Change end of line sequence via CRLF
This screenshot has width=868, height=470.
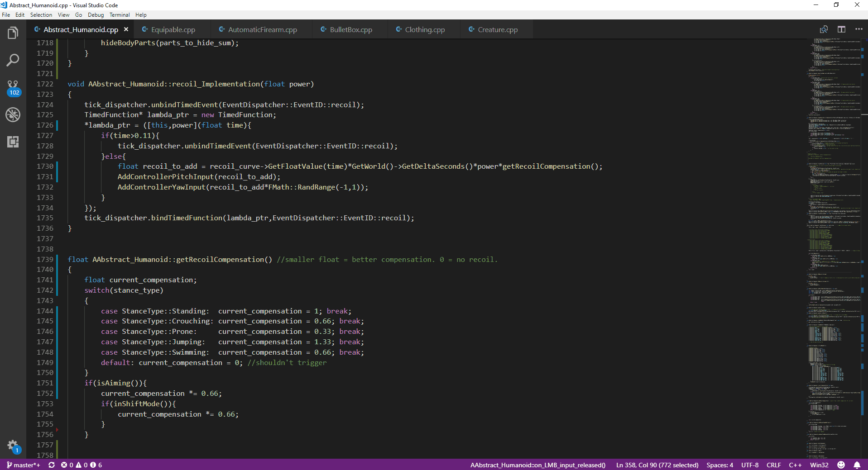click(773, 465)
